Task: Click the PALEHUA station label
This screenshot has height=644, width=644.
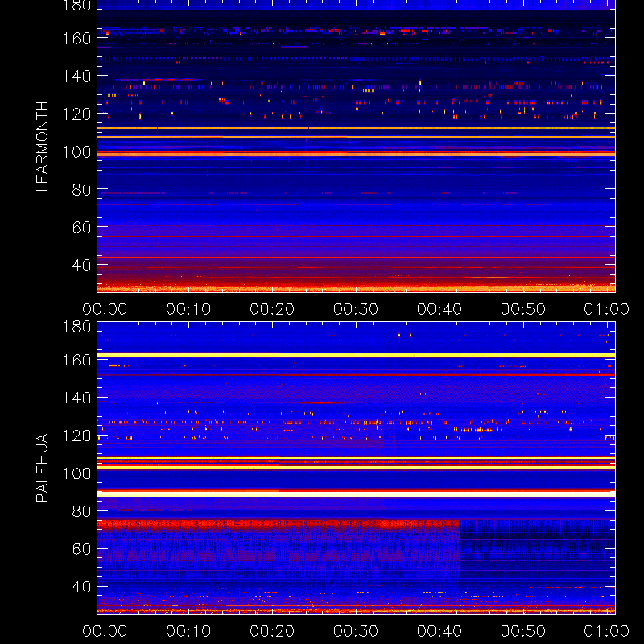Action: tap(42, 468)
